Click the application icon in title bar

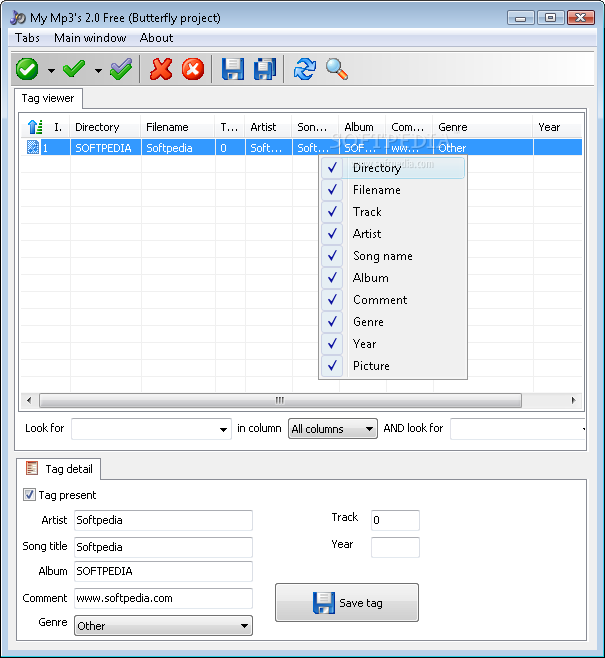click(x=18, y=18)
